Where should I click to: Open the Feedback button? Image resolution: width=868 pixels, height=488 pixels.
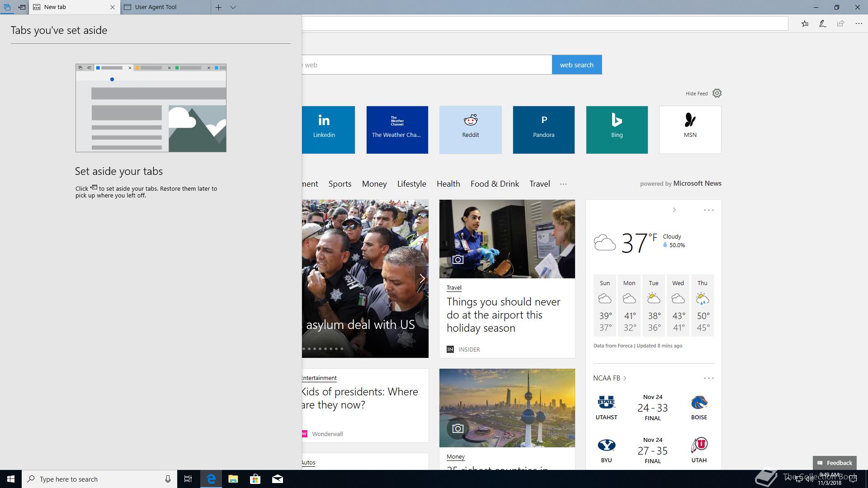pos(835,463)
